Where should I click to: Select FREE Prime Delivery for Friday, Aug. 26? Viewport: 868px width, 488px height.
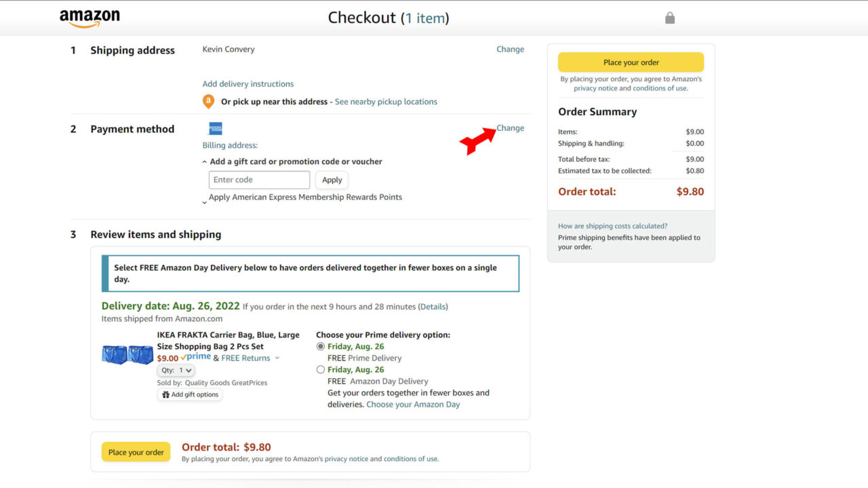320,346
